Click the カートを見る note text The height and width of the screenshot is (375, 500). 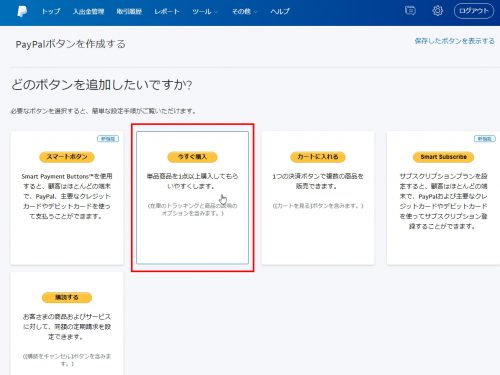pyautogui.click(x=318, y=206)
